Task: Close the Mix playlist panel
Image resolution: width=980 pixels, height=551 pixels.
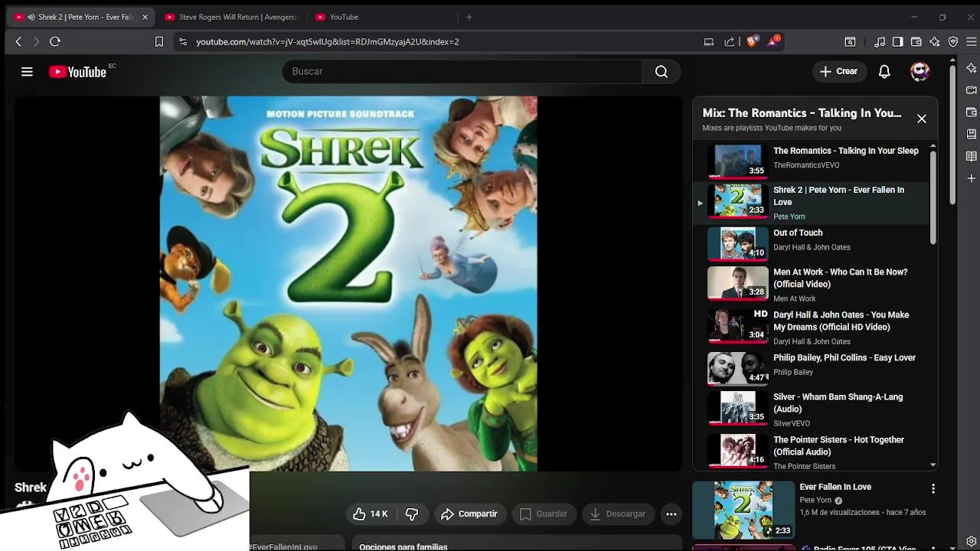Action: [922, 119]
